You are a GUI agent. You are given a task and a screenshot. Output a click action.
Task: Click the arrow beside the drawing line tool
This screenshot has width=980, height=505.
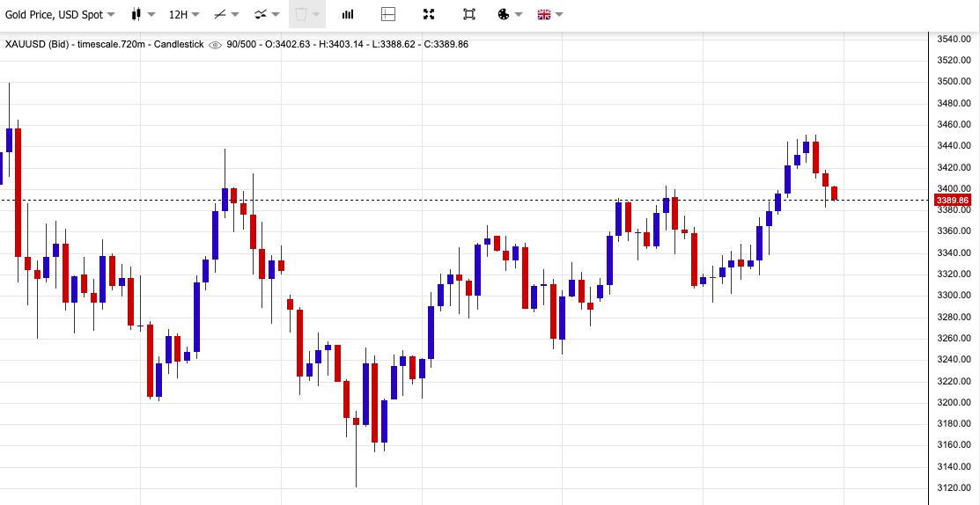pos(235,14)
